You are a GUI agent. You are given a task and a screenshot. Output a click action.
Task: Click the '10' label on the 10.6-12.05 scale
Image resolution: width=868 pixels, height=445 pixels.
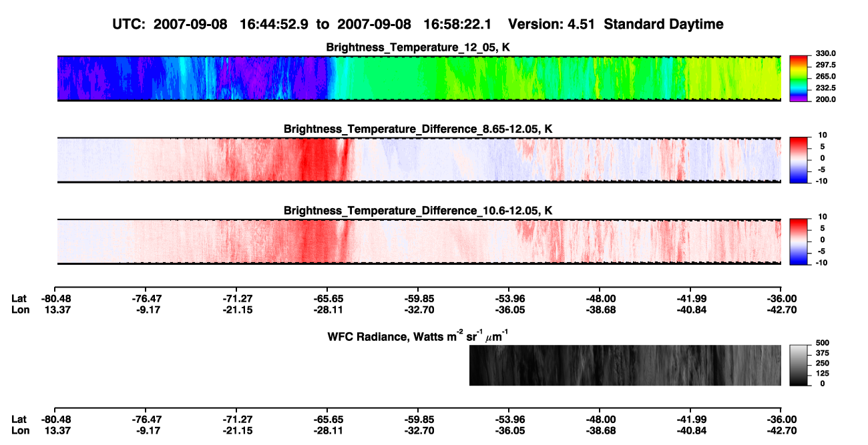(x=821, y=216)
